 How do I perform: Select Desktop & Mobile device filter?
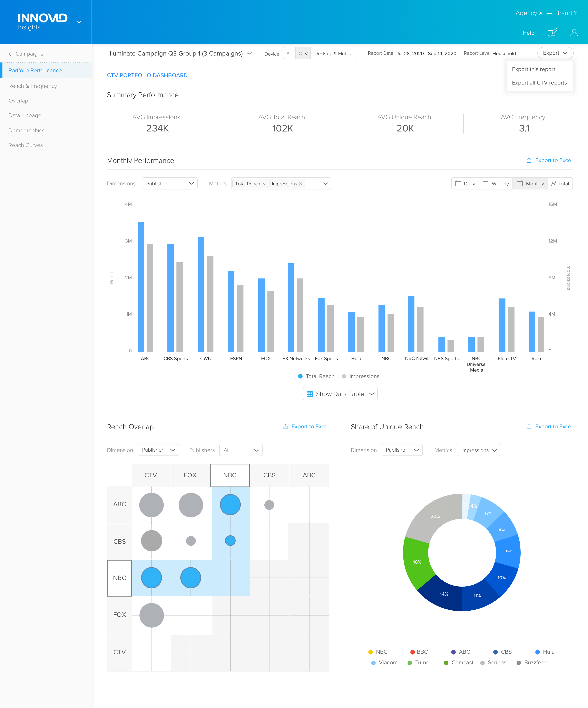pyautogui.click(x=333, y=53)
